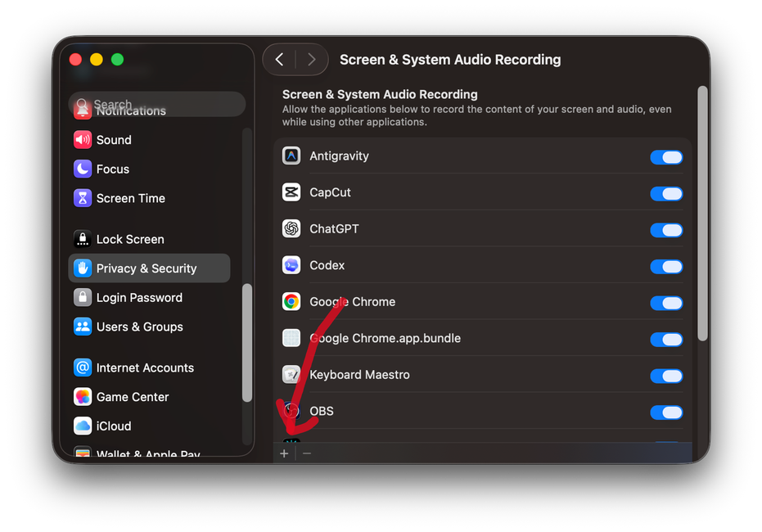Click the Codex app icon

point(291,265)
